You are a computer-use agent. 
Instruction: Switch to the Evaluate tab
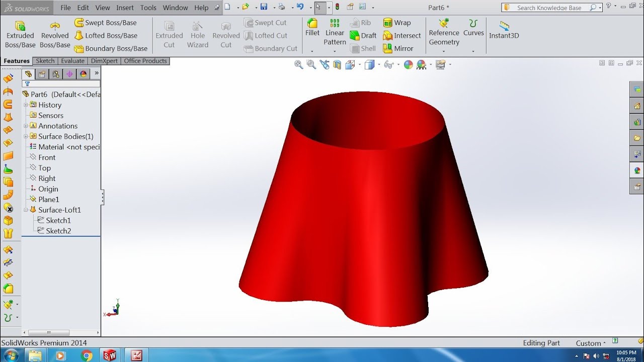tap(72, 61)
